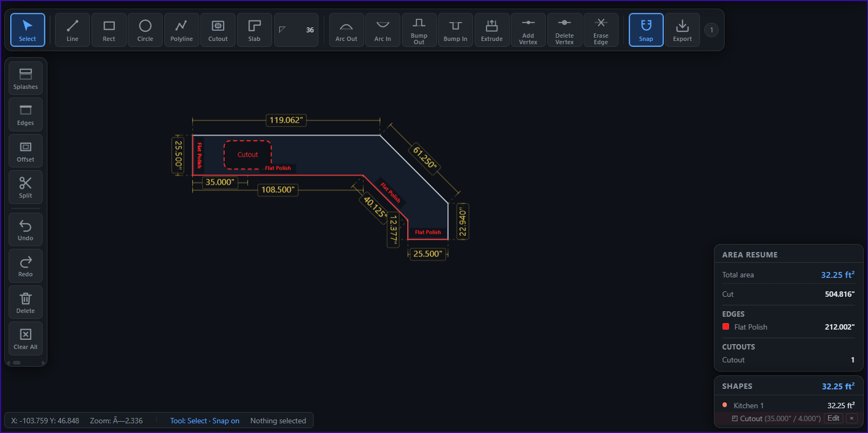Choose the Delete Vertex tool
The image size is (868, 433).
coord(565,30)
